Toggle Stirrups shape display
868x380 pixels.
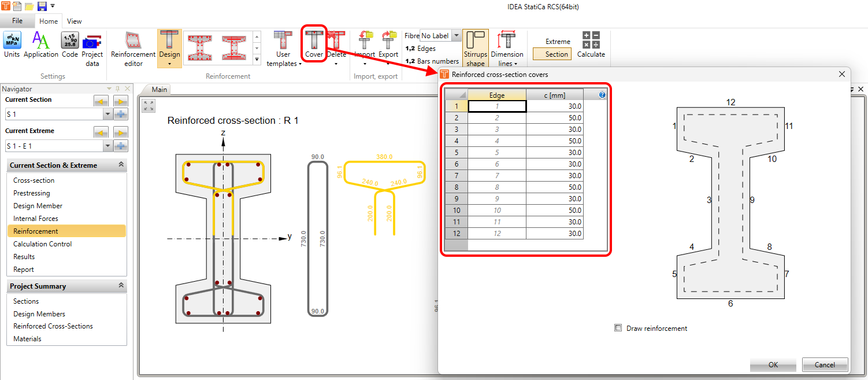476,49
